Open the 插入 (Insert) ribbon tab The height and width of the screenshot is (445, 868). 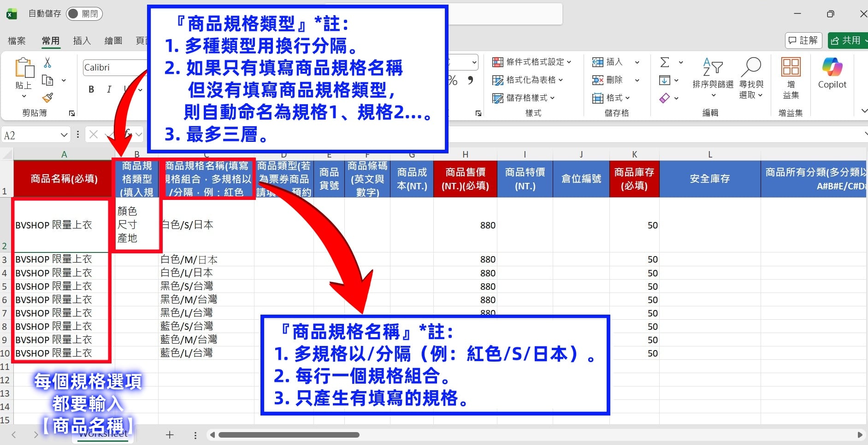tap(82, 41)
